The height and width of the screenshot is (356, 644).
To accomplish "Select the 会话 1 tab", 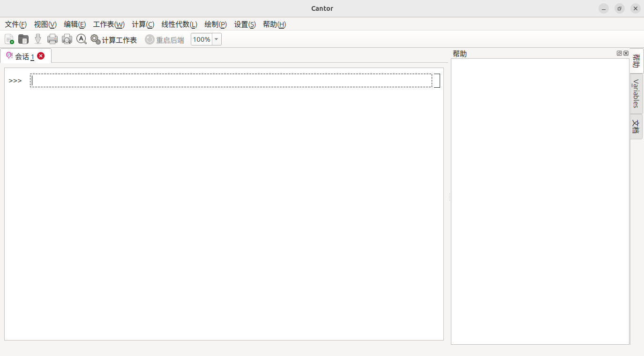I will tap(25, 56).
